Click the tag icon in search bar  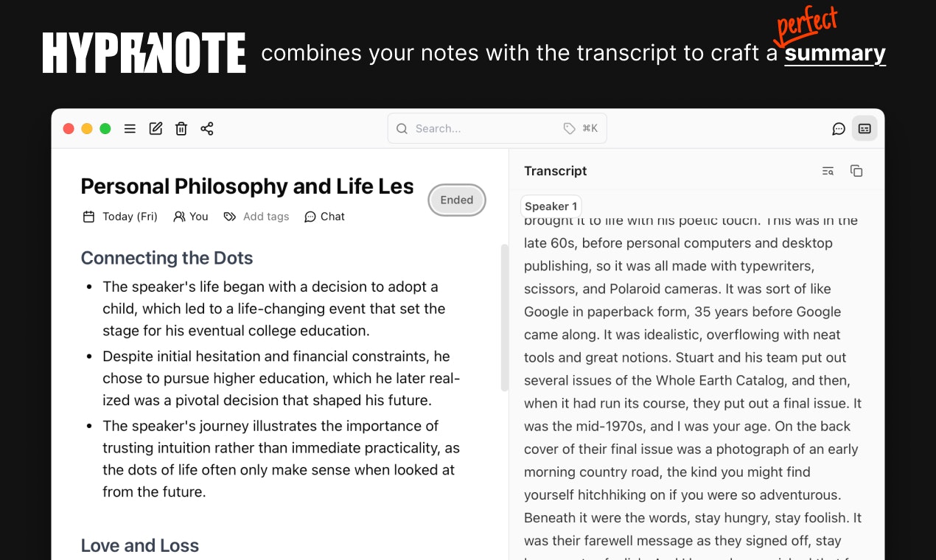[569, 128]
